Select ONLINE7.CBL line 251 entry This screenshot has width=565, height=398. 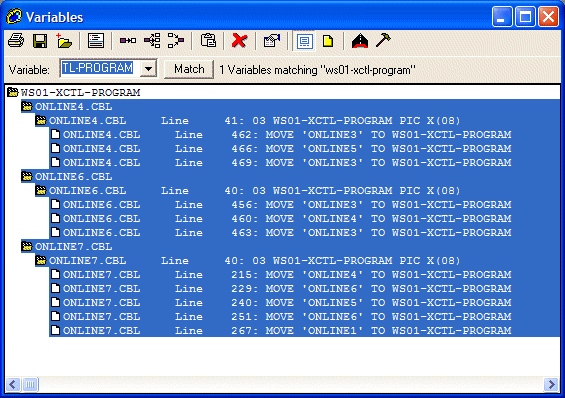pyautogui.click(x=287, y=317)
